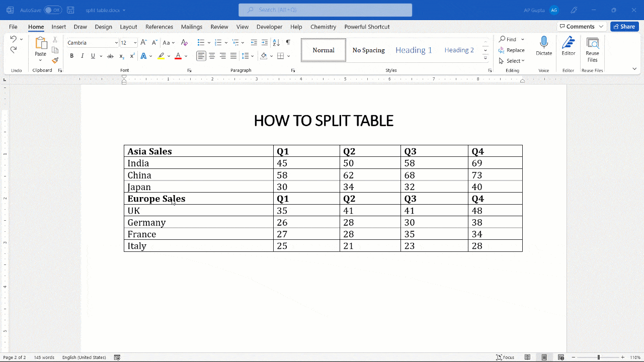Center align the paragraph
This screenshot has height=362, width=644.
click(x=211, y=56)
